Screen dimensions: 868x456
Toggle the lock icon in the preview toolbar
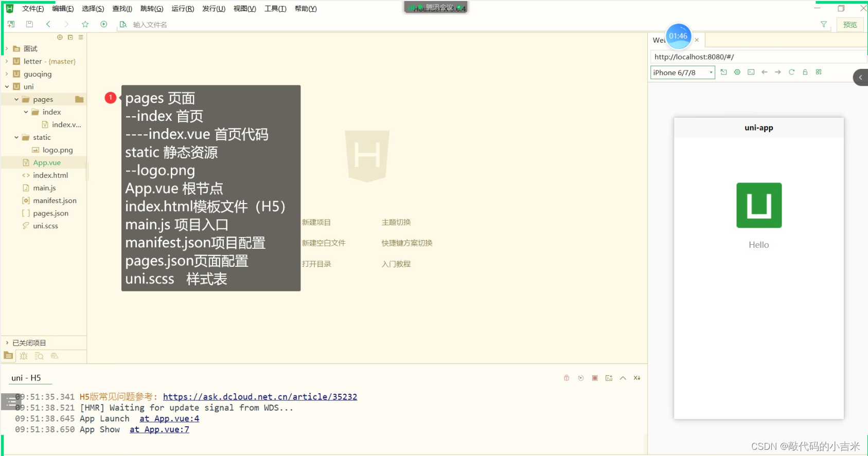point(805,72)
